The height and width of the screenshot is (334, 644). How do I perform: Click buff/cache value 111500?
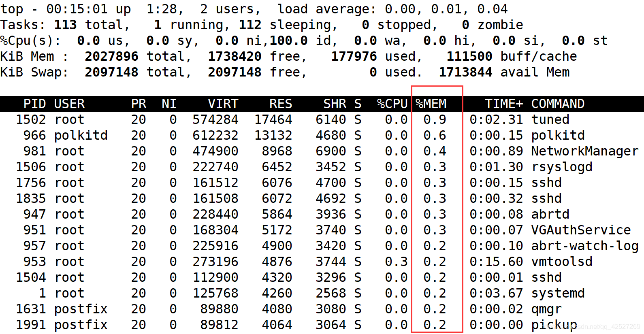[469, 57]
